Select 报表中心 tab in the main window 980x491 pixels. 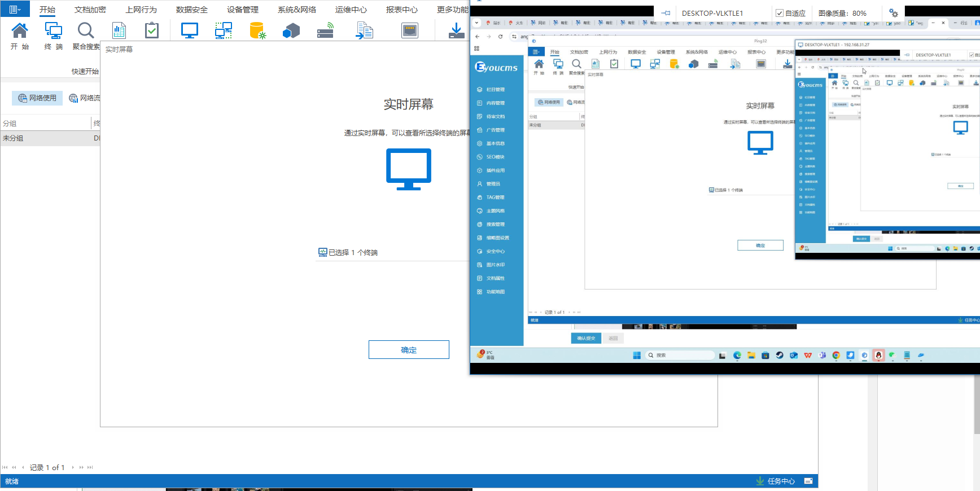point(402,10)
